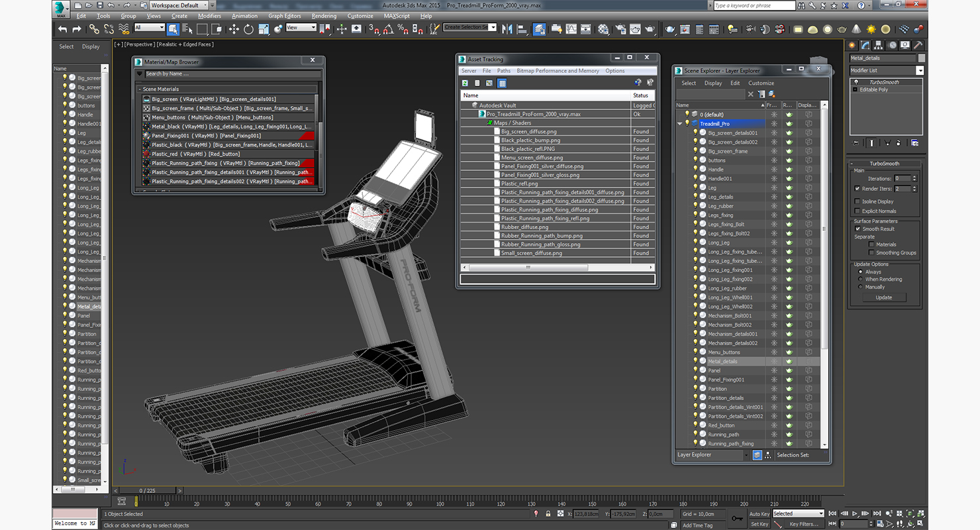The height and width of the screenshot is (530, 980).
Task: Activate the Select and Rotate tool
Action: tap(248, 29)
